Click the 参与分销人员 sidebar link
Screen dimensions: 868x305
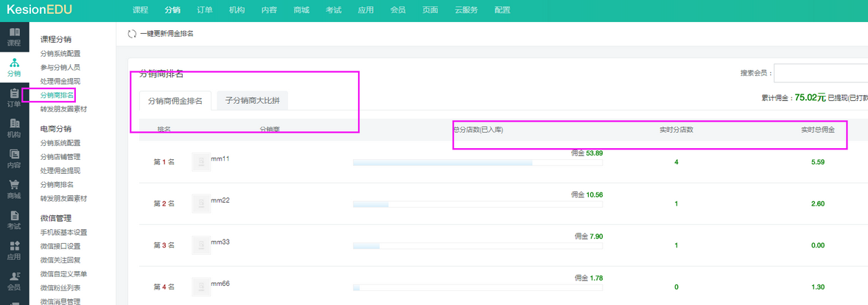[60, 67]
